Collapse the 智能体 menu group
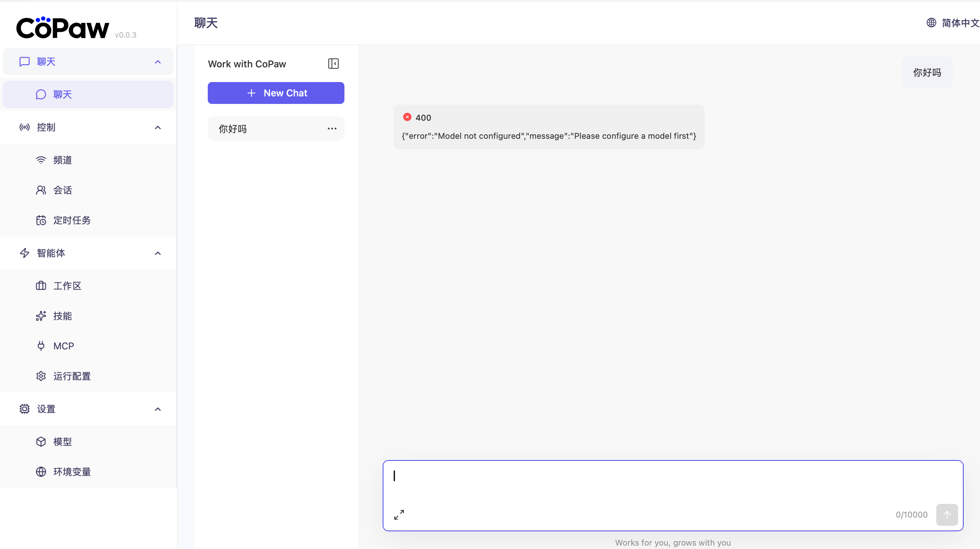 point(158,253)
